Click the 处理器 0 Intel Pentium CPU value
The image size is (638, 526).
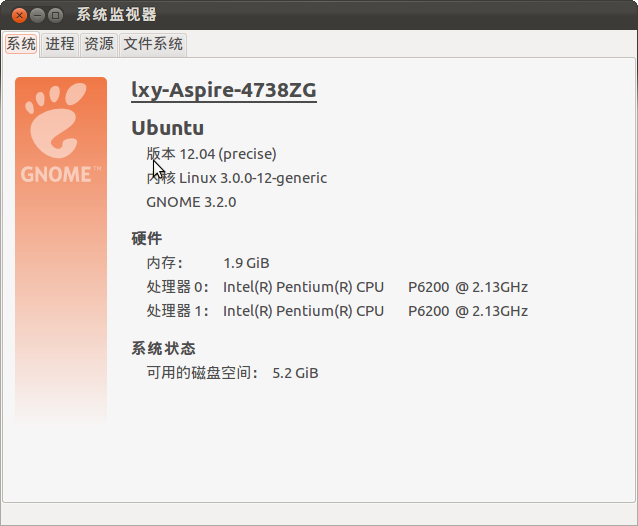click(375, 287)
